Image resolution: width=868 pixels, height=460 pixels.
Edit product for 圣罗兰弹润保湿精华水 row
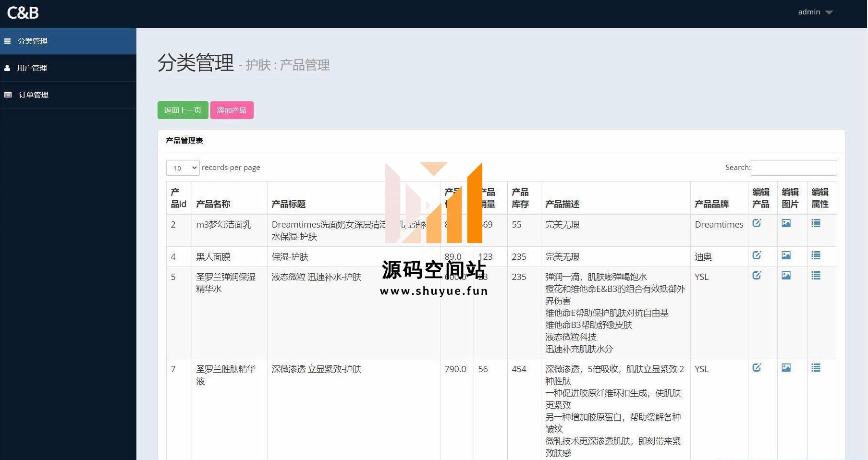757,276
